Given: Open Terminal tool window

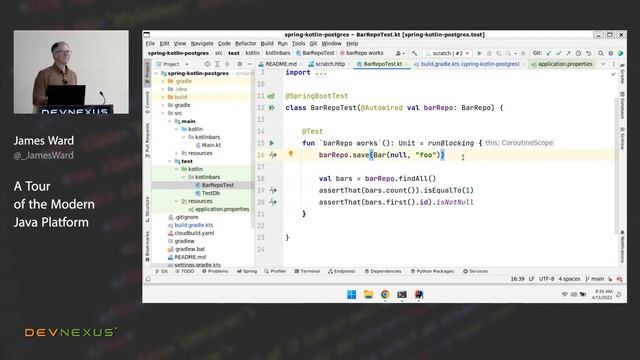Looking at the screenshot, I should coord(307,271).
